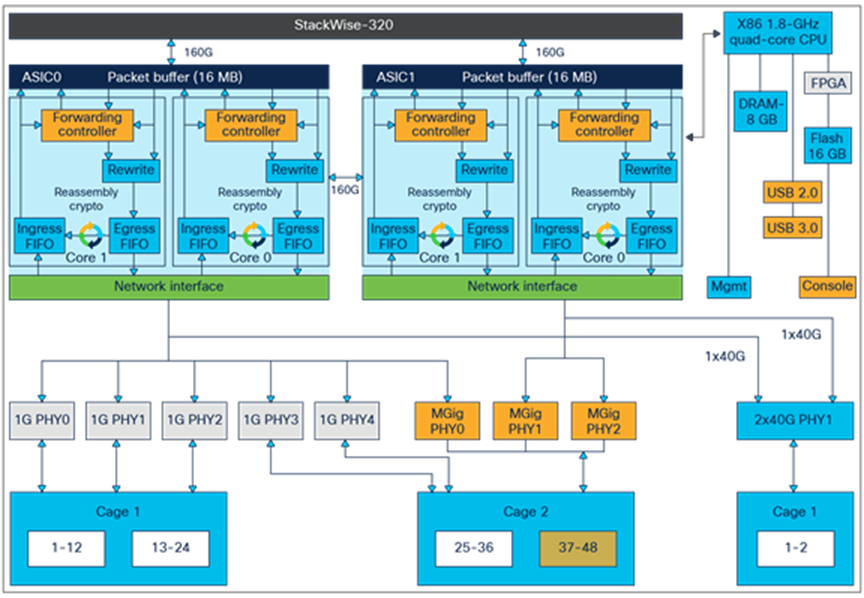Click the recirculation arrows icon in ASIC0 Core 0
The image size is (864, 598).
pos(254,235)
